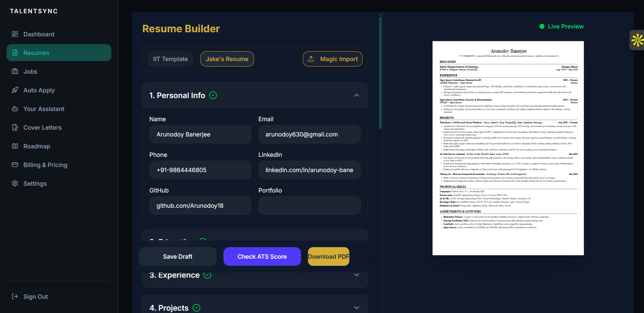The width and height of the screenshot is (644, 313).
Task: Click the resume live preview thumbnail
Action: pos(508,148)
